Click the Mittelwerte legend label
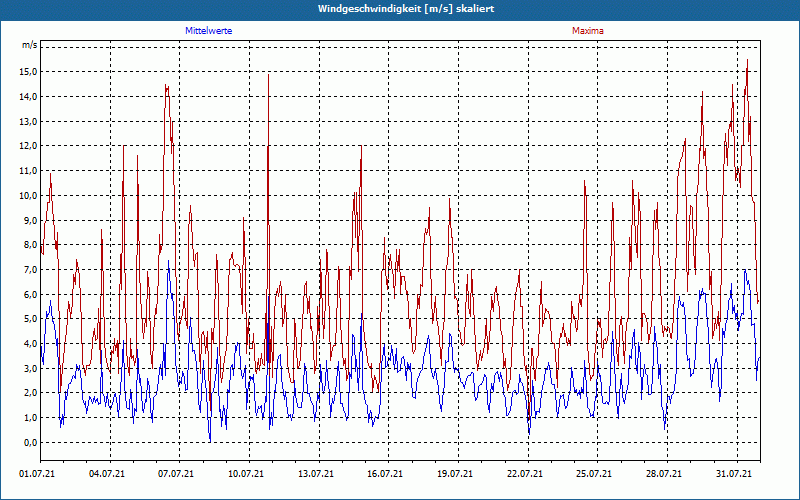This screenshot has height=500, width=800. coord(209,31)
